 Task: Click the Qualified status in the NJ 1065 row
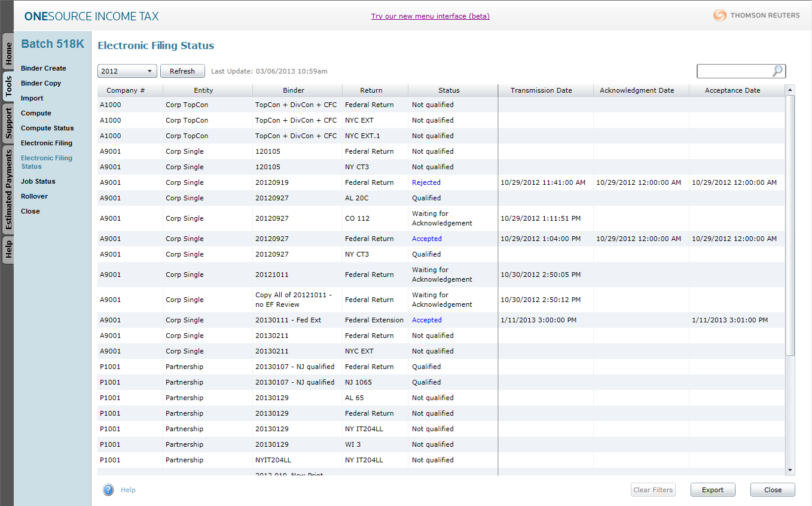[426, 382]
